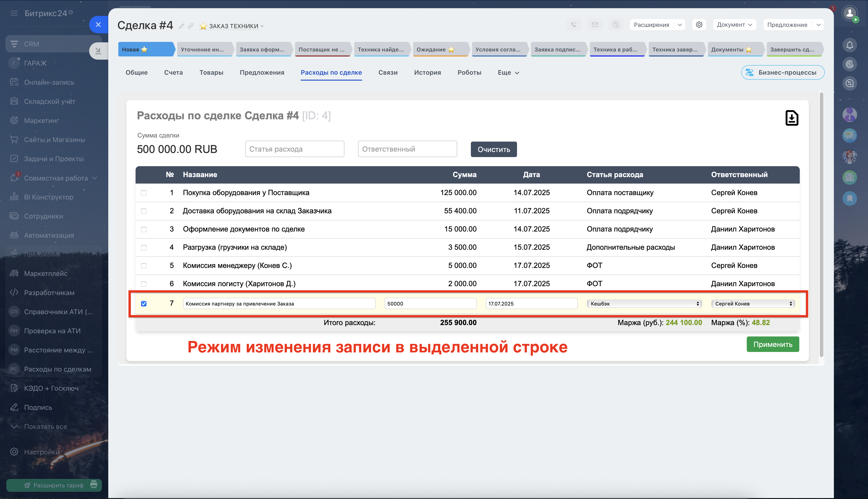Check the box for Покупка оборудования row

(144, 193)
